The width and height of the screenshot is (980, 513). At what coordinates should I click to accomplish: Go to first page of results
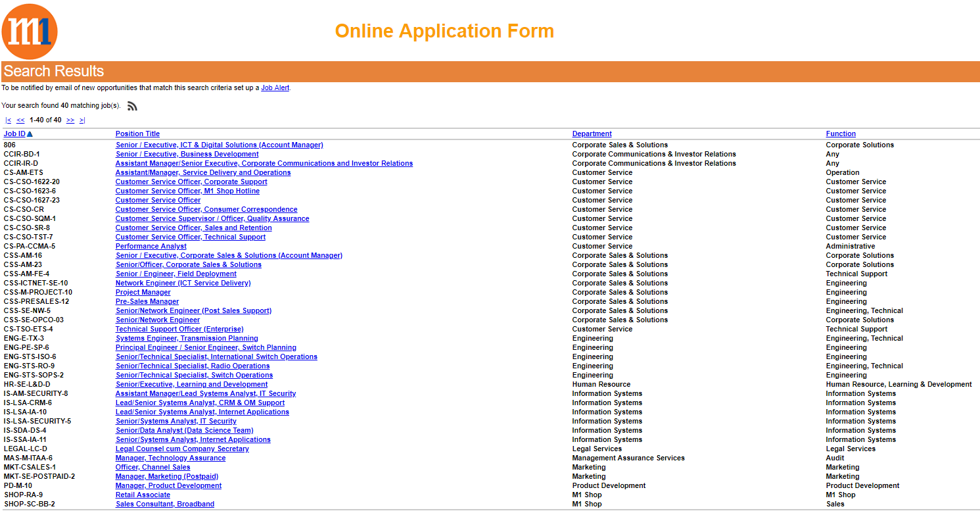pos(8,120)
